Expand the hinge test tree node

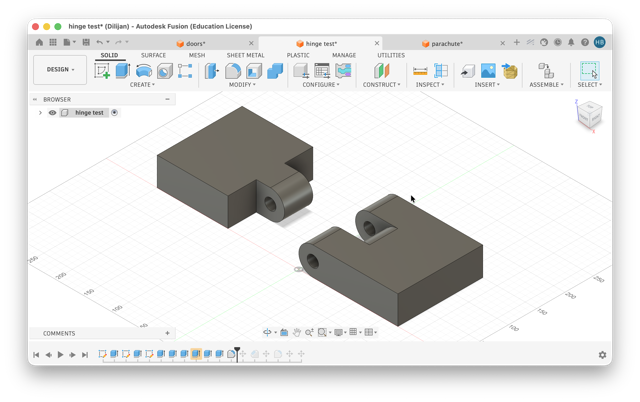click(x=40, y=113)
